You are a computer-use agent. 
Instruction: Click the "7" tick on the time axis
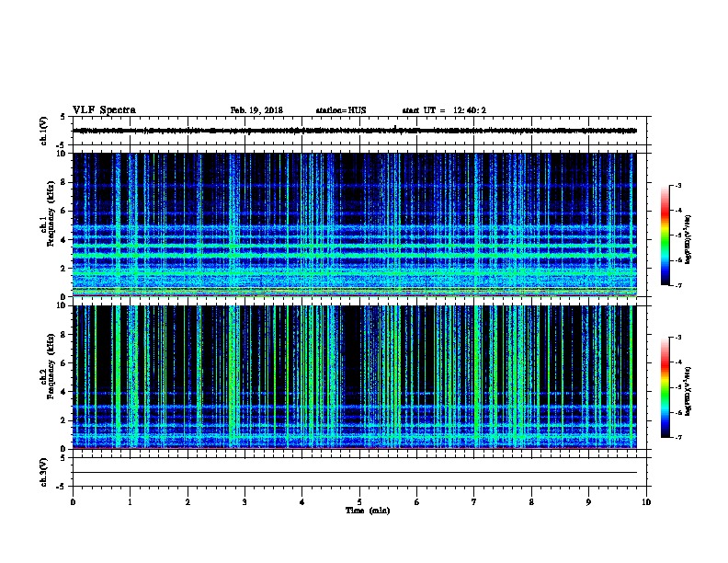[x=474, y=502]
